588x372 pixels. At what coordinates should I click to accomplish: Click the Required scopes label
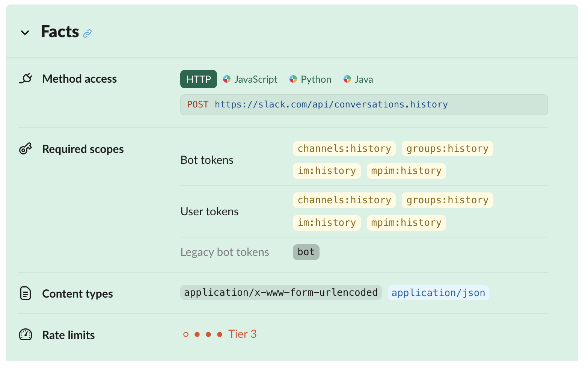[83, 149]
